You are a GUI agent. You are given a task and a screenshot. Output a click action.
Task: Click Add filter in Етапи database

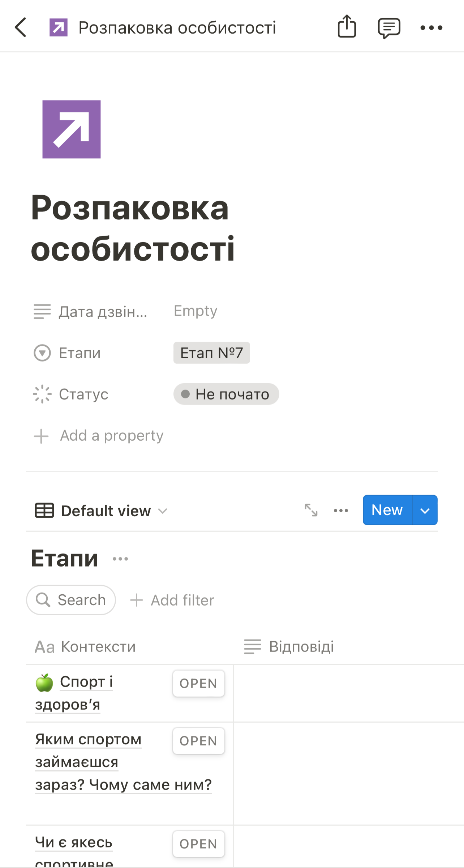point(172,600)
